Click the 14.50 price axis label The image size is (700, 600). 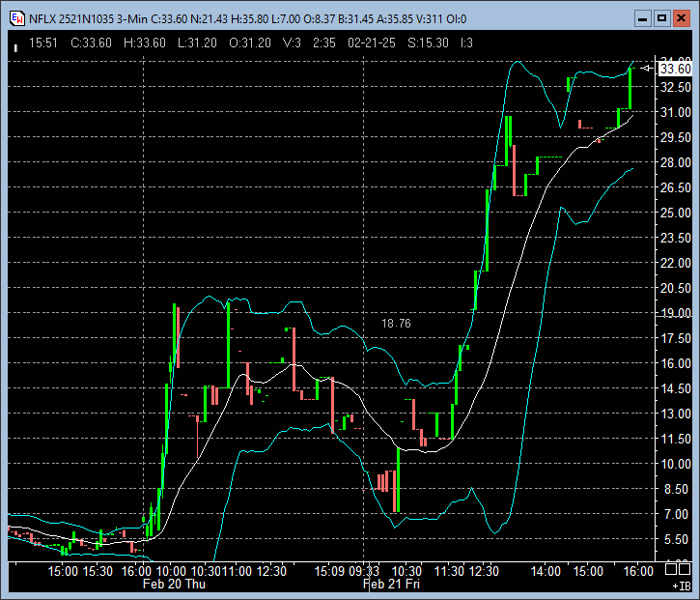click(676, 388)
